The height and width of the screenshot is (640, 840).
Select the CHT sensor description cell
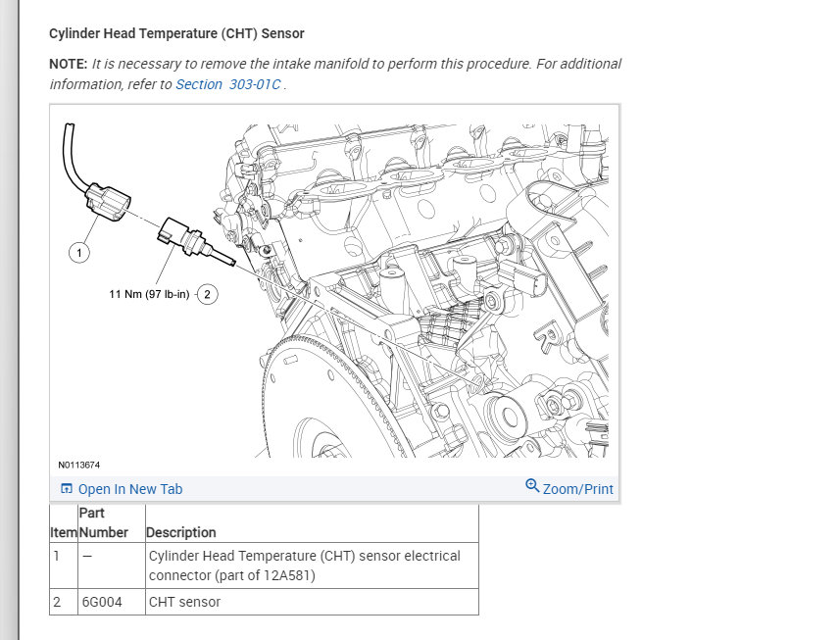coord(312,602)
